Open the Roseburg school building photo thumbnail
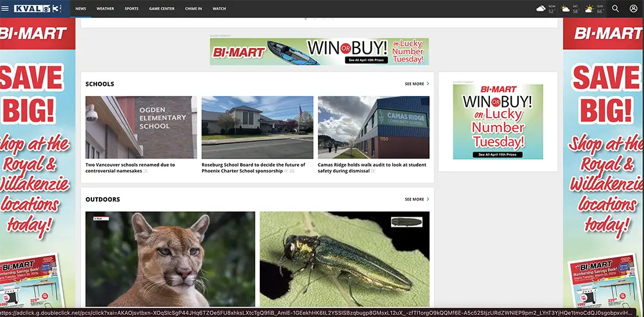Image resolution: width=644 pixels, height=317 pixels. (258, 127)
